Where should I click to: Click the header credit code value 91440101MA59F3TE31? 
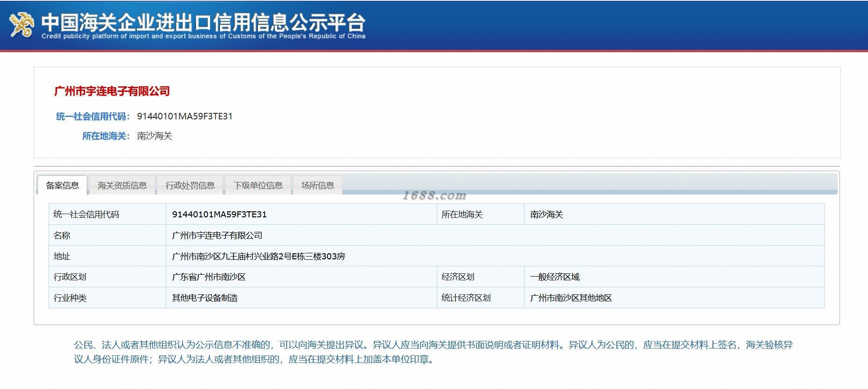[185, 116]
